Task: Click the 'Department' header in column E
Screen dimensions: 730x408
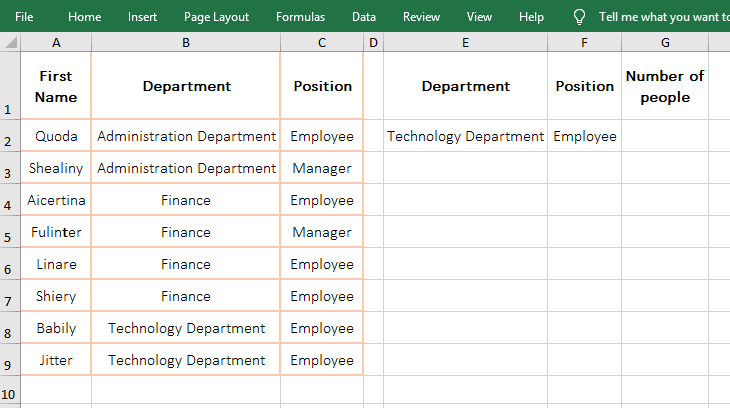Action: pos(465,85)
